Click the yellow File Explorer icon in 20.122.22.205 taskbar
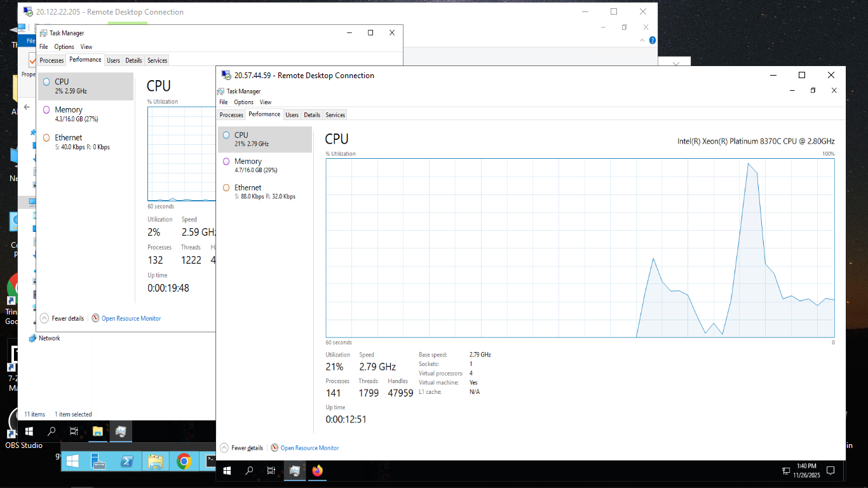This screenshot has height=488, width=868. (97, 431)
